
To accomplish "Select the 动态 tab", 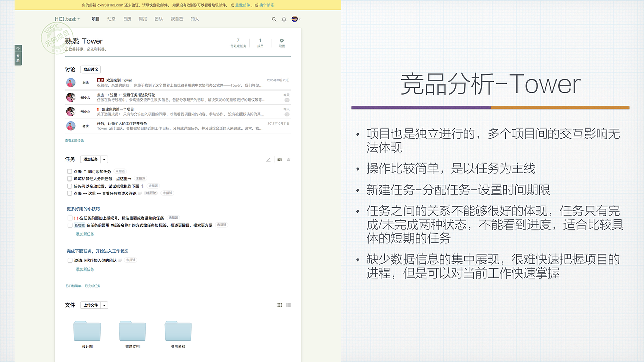I will click(111, 19).
